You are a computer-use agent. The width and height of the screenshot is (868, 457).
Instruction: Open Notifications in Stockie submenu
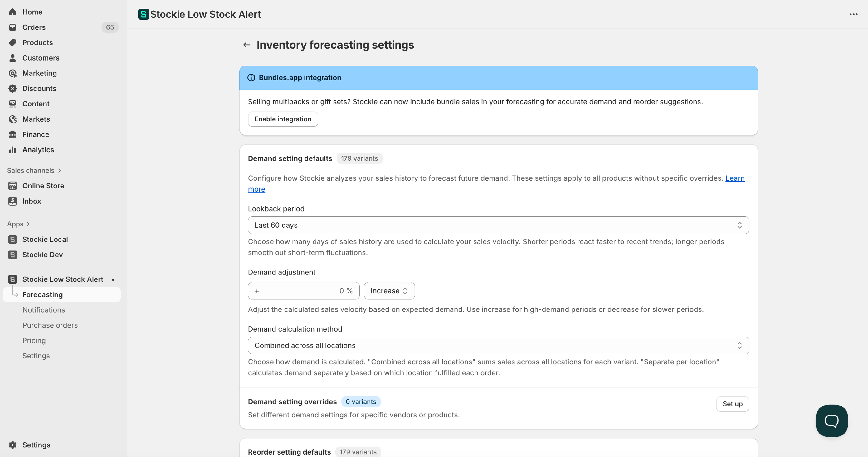(43, 310)
